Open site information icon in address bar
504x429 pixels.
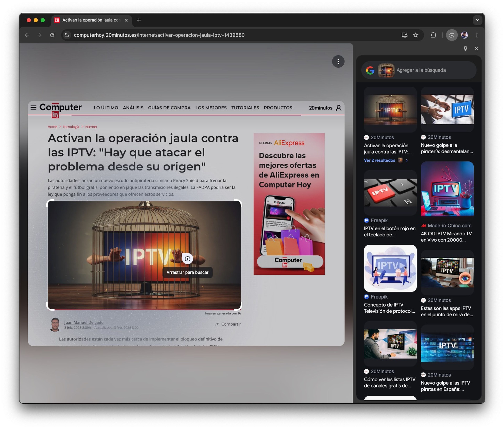(x=67, y=35)
